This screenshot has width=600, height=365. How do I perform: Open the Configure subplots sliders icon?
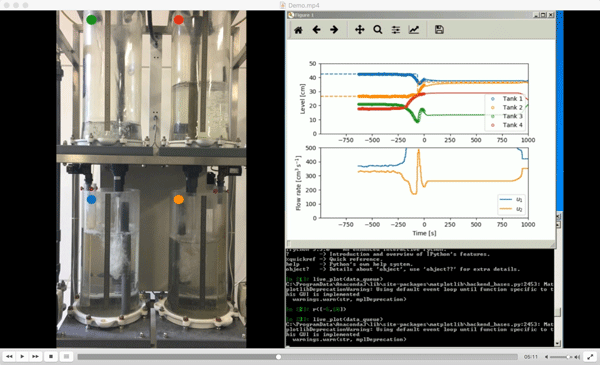(x=396, y=30)
